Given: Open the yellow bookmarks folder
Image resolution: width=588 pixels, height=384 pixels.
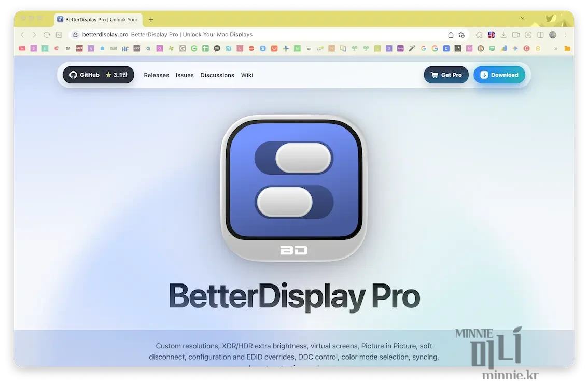Looking at the screenshot, I should coord(567,48).
